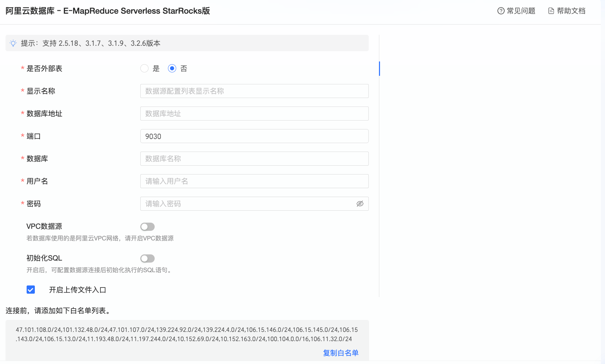The width and height of the screenshot is (605, 364).
Task: Click the page title 阿里云数据库 StarRocks版
Action: pos(108,11)
